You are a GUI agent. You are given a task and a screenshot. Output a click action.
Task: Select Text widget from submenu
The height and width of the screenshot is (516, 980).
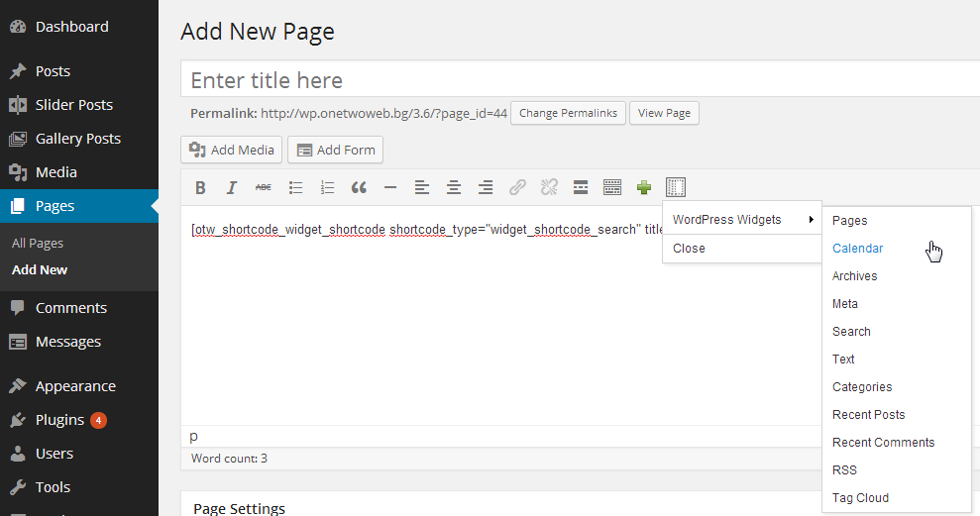click(897, 360)
